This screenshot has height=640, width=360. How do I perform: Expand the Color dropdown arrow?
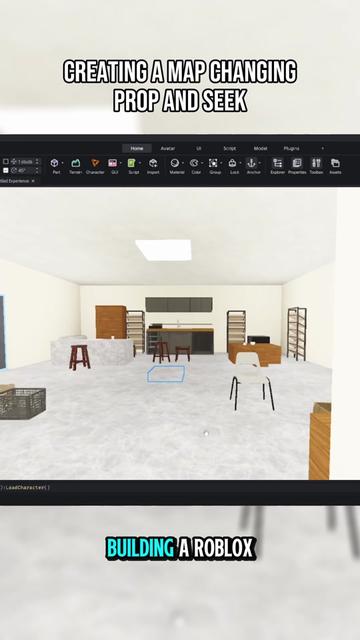202,163
